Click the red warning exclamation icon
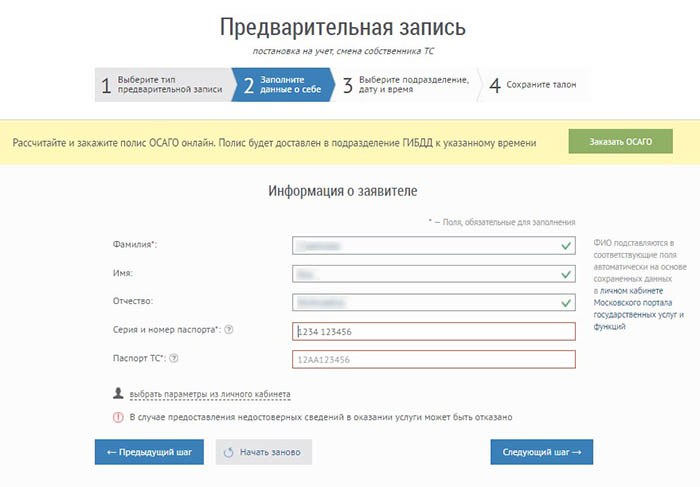 click(x=118, y=417)
